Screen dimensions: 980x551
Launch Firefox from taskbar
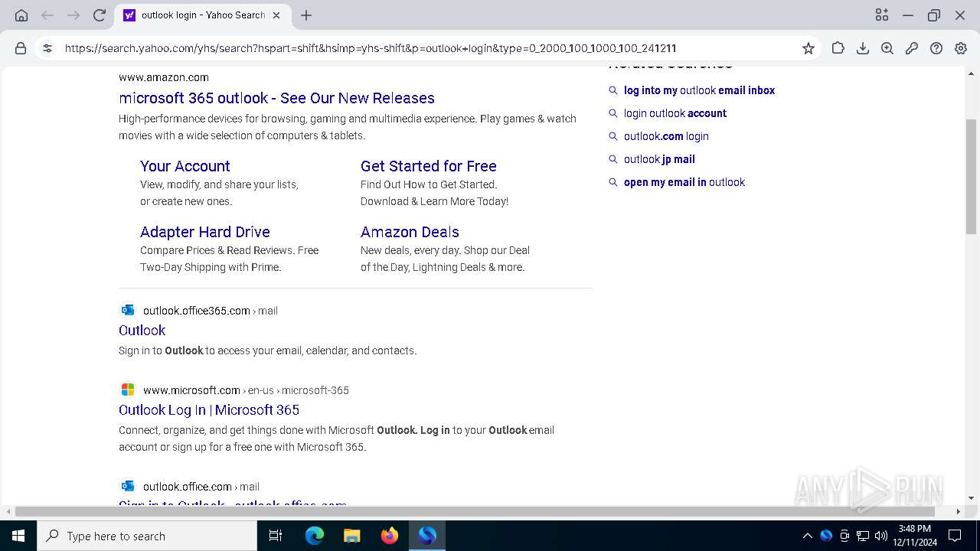coord(389,536)
